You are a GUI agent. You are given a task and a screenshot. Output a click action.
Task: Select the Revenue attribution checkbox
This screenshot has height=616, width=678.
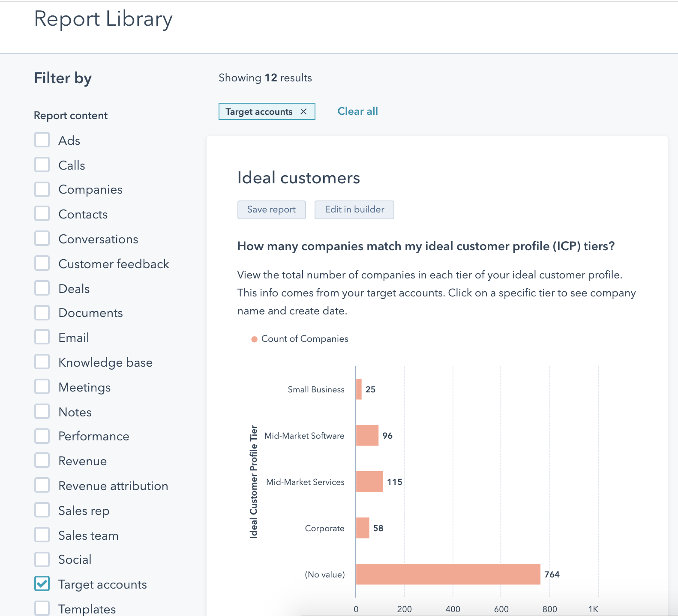tap(42, 485)
